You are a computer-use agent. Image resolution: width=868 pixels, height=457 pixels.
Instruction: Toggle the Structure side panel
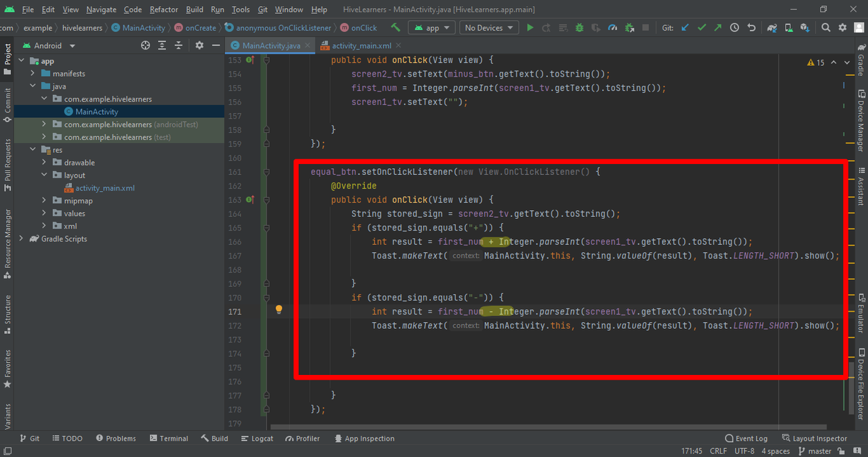7,313
